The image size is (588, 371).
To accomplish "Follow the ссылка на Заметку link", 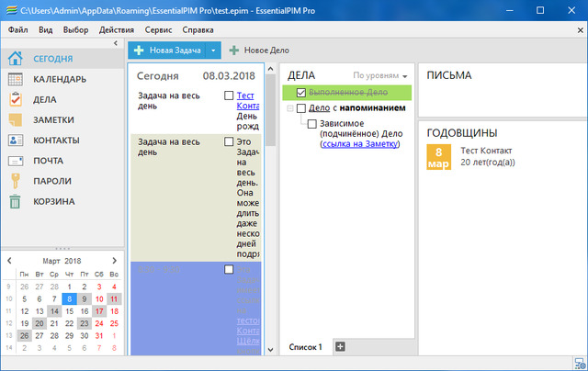I will [x=359, y=144].
